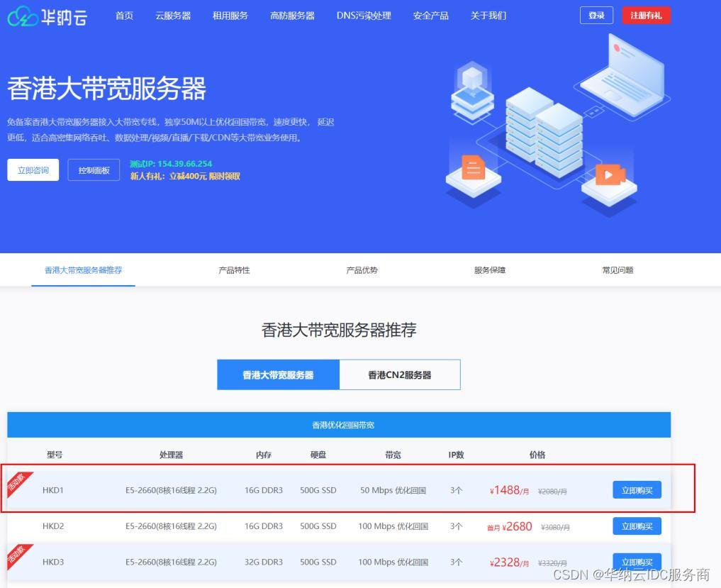Click the ¥2328/月 price for HKD3
721x588 pixels.
pos(510,562)
